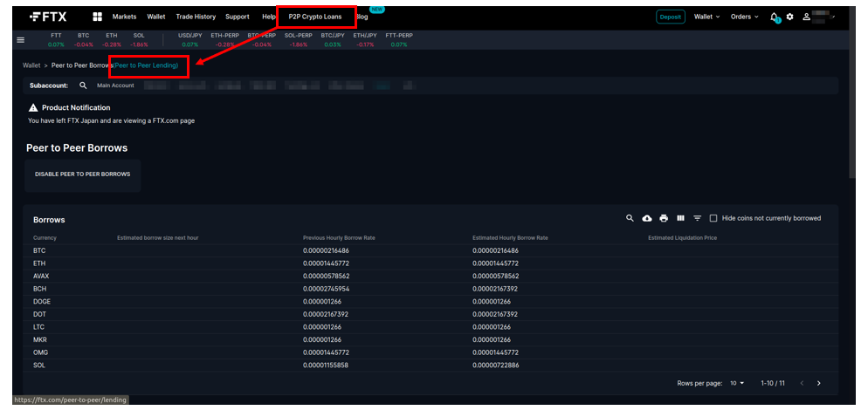This screenshot has height=417, width=868.
Task: Select ETH ticker in the ticker bar
Action: point(111,39)
